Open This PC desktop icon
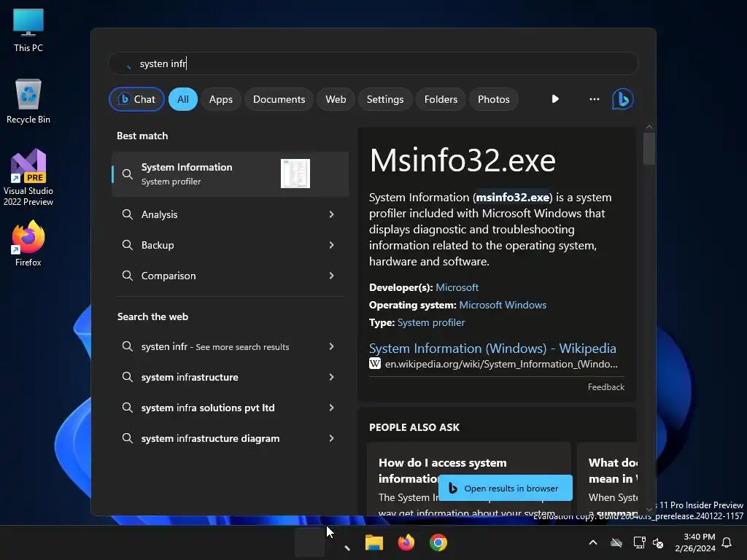 tap(28, 30)
